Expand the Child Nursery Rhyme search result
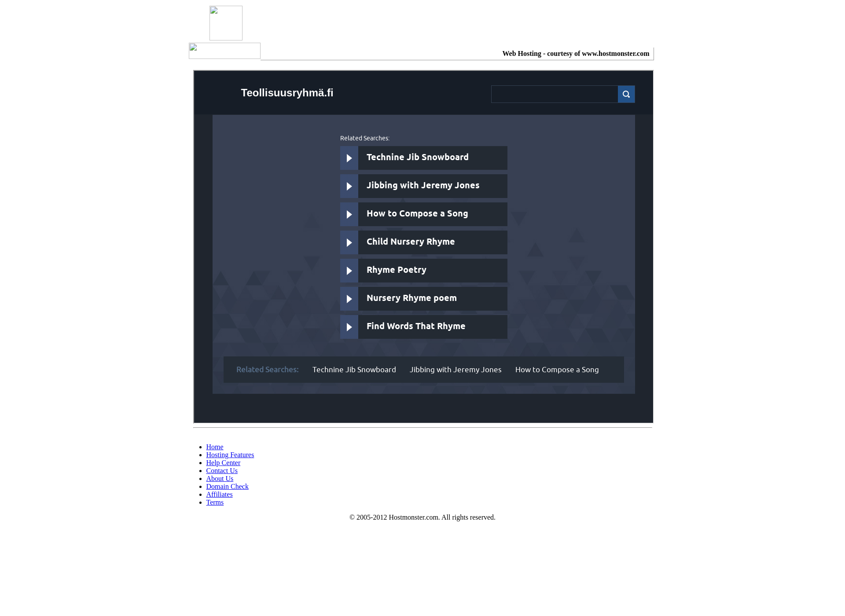The height and width of the screenshot is (616, 845). pyautogui.click(x=349, y=242)
